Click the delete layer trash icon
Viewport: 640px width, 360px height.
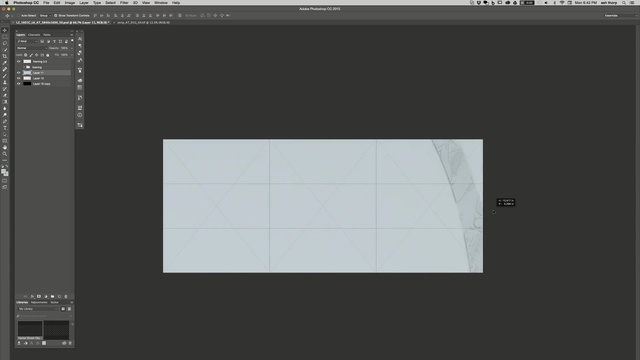[66, 296]
